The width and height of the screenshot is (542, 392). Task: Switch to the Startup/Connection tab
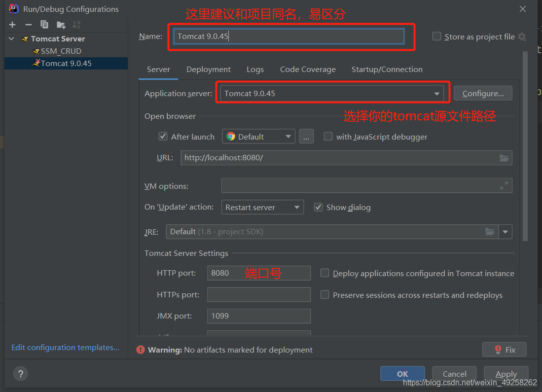point(387,70)
